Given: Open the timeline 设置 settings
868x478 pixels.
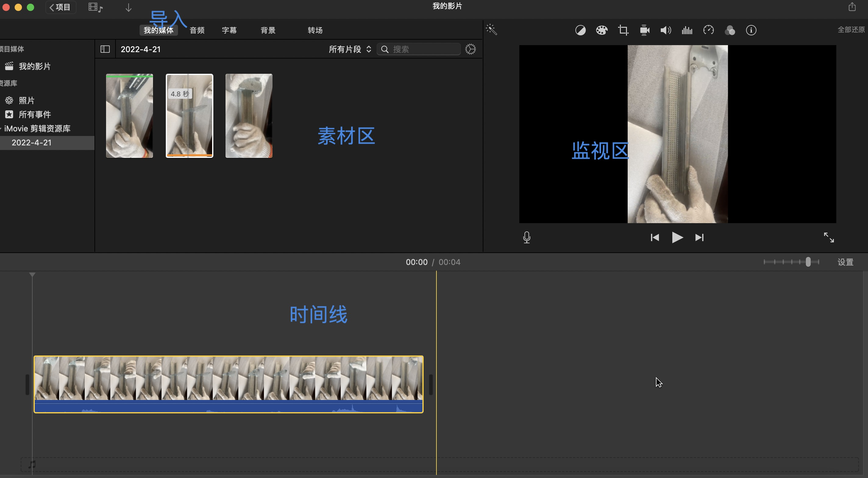Looking at the screenshot, I should click(845, 262).
